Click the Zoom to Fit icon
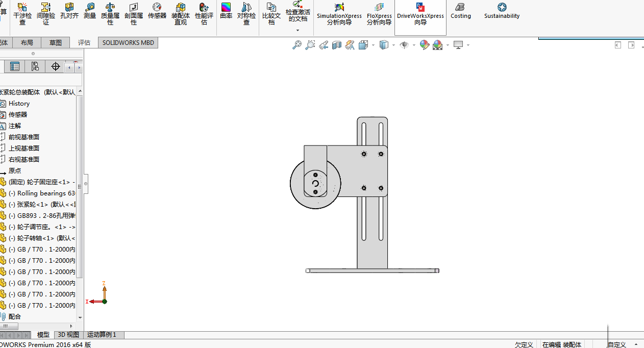 (296, 45)
